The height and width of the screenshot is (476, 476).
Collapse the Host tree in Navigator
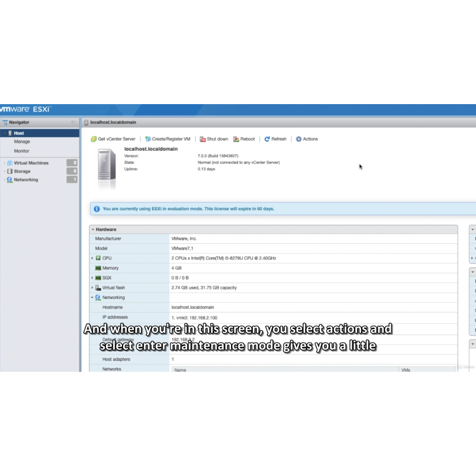coord(4,133)
